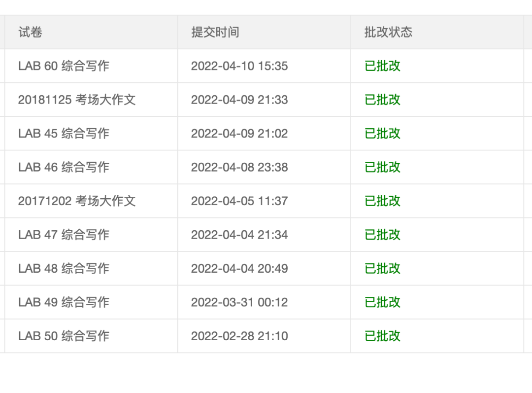Viewport: 532px width, 393px height.
Task: Open the LAB 49 综合写作 entry
Action: 64,302
